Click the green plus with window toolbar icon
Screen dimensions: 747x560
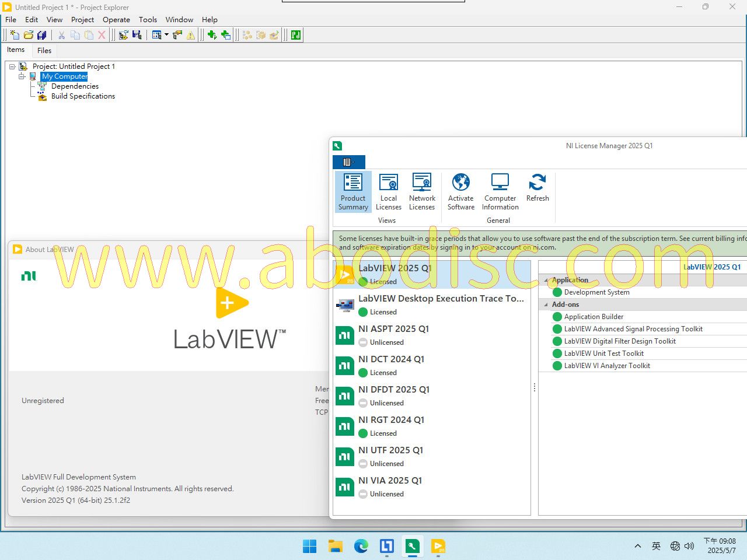tap(226, 35)
